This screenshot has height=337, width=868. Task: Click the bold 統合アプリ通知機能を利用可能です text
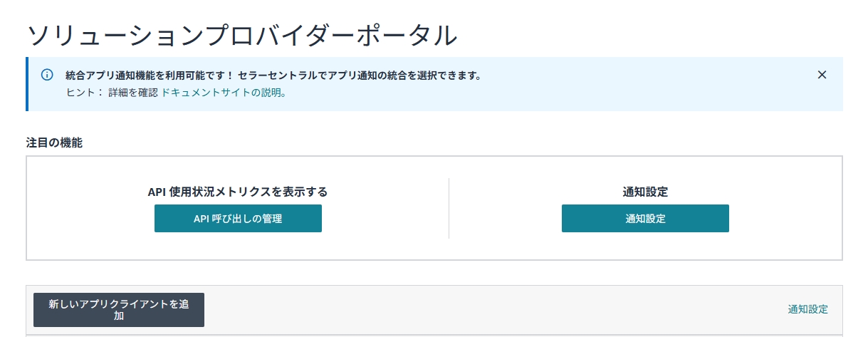(x=150, y=75)
